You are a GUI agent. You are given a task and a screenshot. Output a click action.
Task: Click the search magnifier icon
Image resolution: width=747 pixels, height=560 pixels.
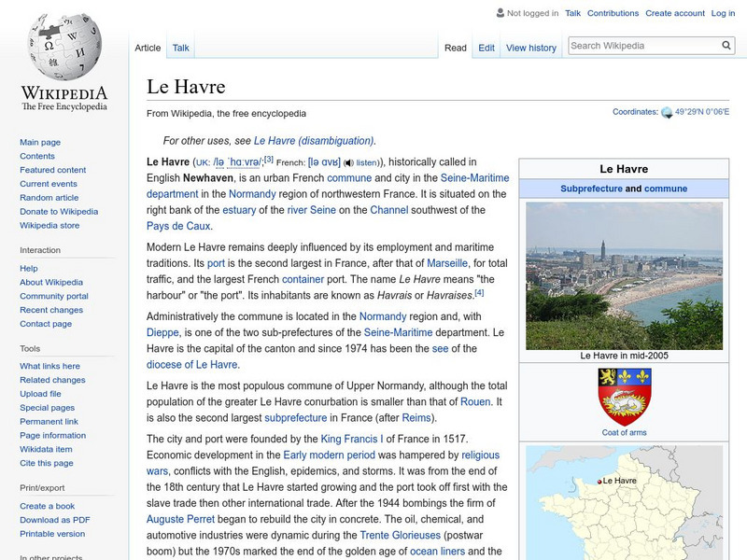tap(726, 45)
